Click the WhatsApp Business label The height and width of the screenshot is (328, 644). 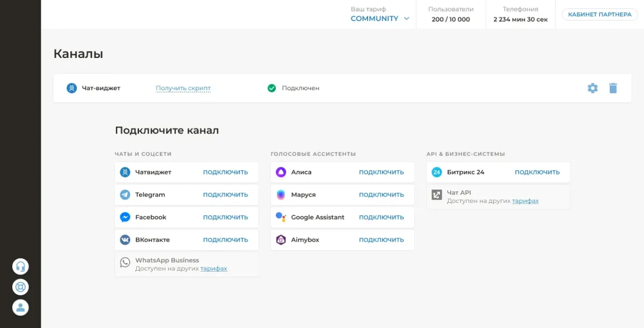(x=167, y=260)
